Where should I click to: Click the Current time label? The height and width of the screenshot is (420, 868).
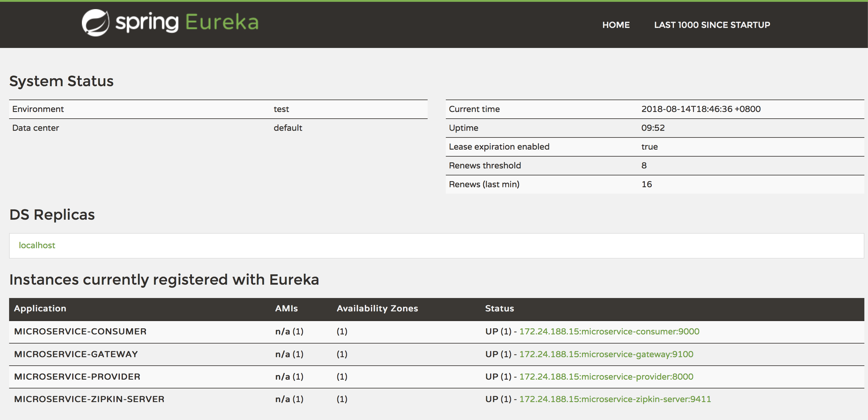coord(474,109)
